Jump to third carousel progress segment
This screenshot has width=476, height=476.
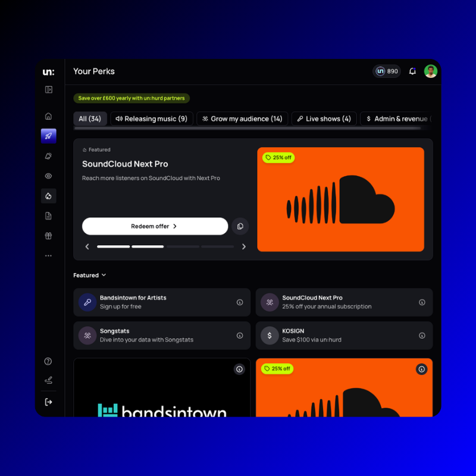183,246
